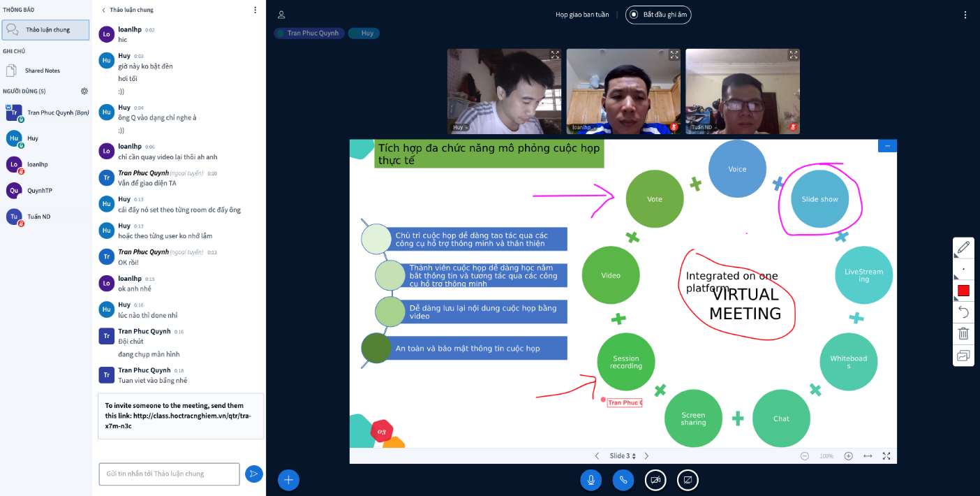Send the chat message arrow button
The width and height of the screenshot is (980, 496).
(253, 474)
